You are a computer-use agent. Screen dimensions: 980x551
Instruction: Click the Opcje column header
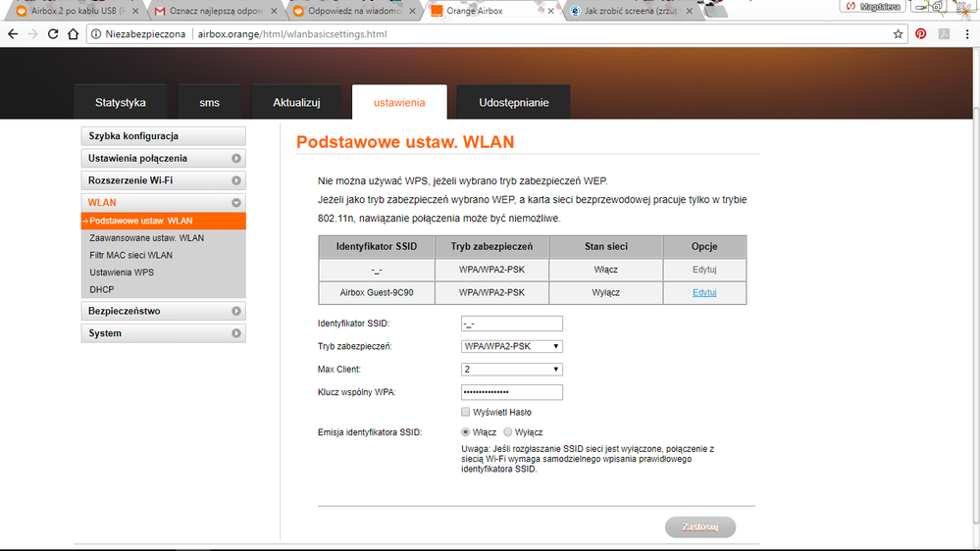704,246
